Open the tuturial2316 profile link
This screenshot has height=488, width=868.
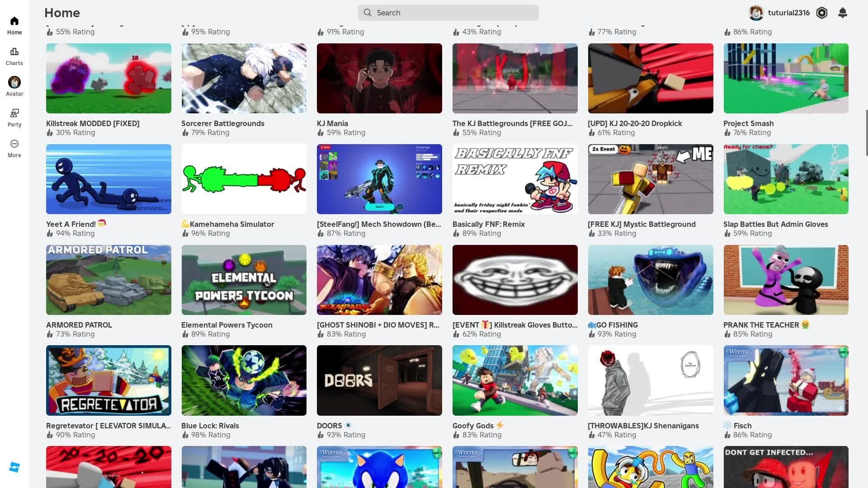tap(788, 13)
